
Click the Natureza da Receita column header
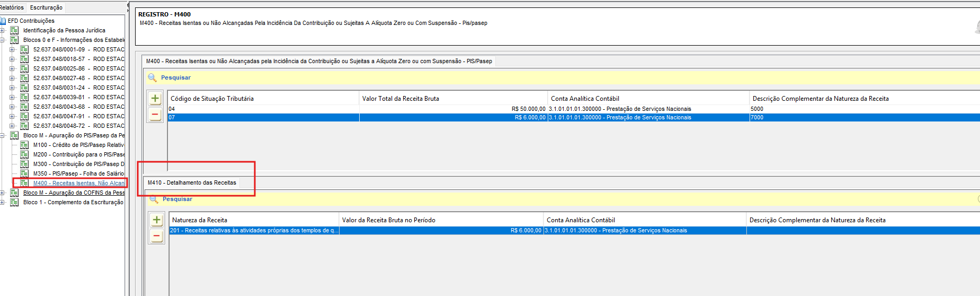[254, 220]
